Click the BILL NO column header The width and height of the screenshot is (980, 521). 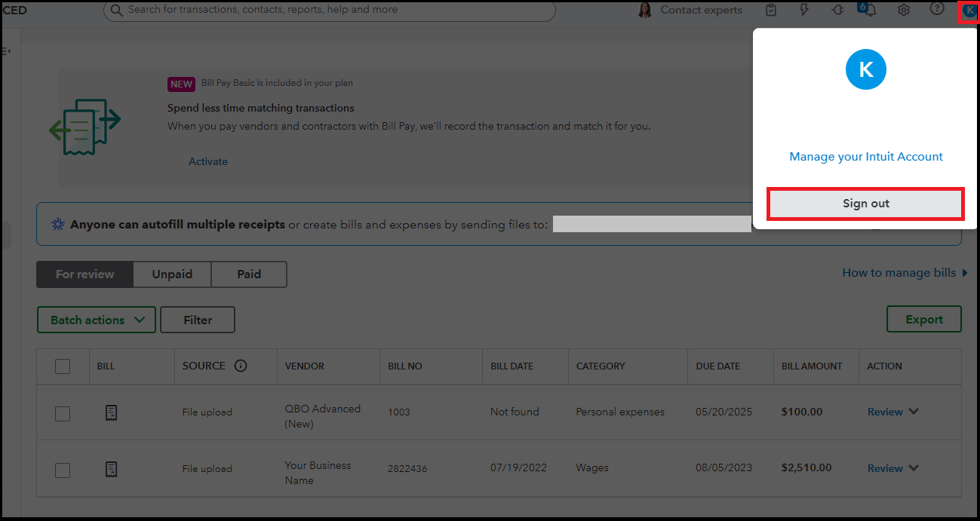tap(405, 366)
